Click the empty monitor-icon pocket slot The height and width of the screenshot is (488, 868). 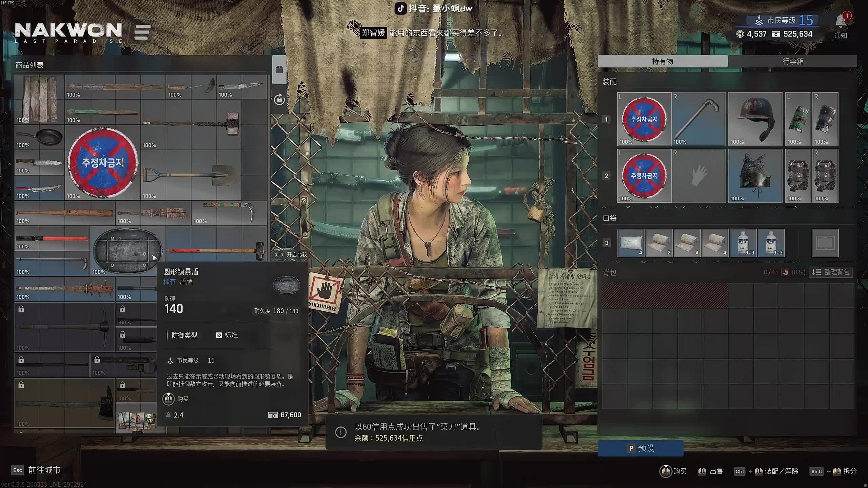[x=825, y=243]
